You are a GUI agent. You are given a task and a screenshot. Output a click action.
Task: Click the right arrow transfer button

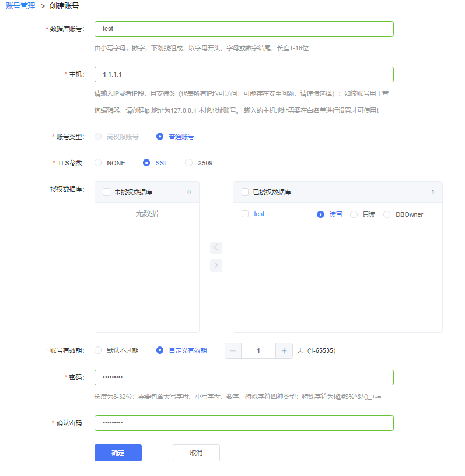click(x=216, y=266)
